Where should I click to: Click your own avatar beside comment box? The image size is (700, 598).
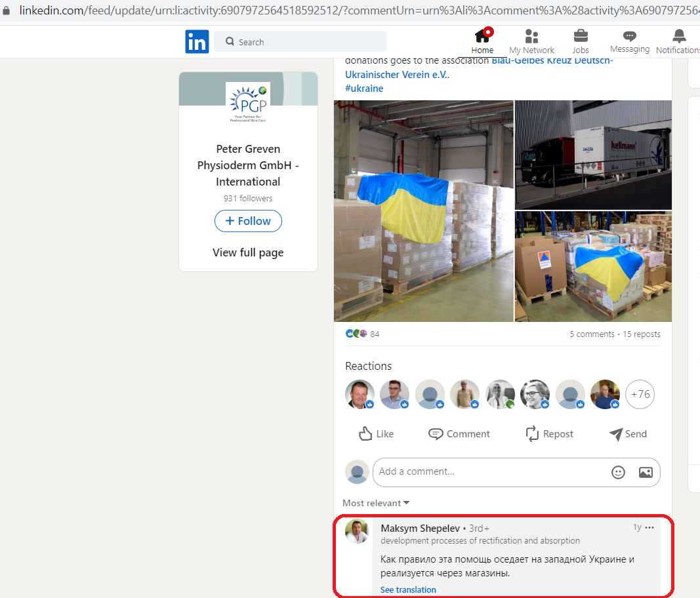357,472
